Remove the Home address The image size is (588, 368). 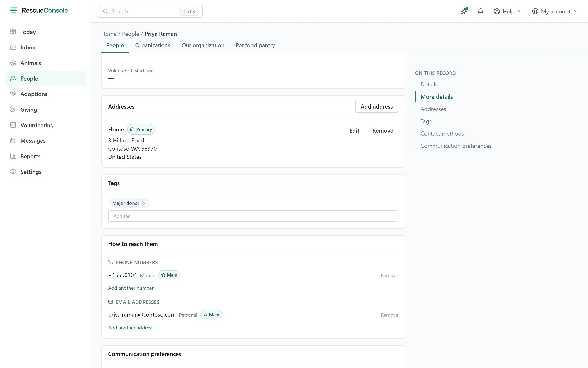(383, 131)
